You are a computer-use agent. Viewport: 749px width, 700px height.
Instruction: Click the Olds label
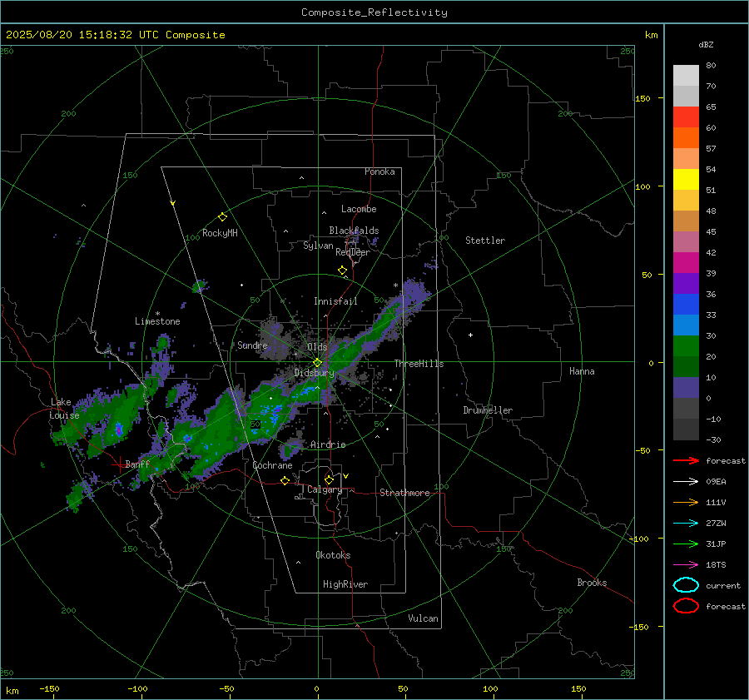coord(317,347)
